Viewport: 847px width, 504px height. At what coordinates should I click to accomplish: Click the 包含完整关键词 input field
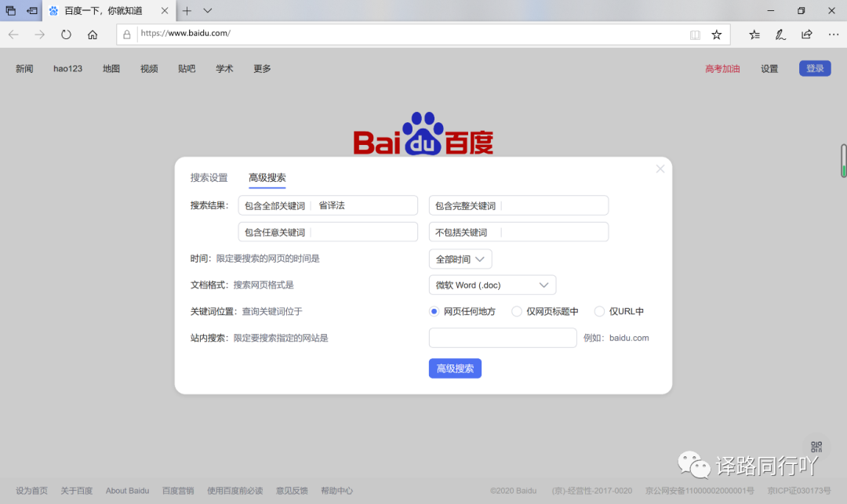pos(518,205)
